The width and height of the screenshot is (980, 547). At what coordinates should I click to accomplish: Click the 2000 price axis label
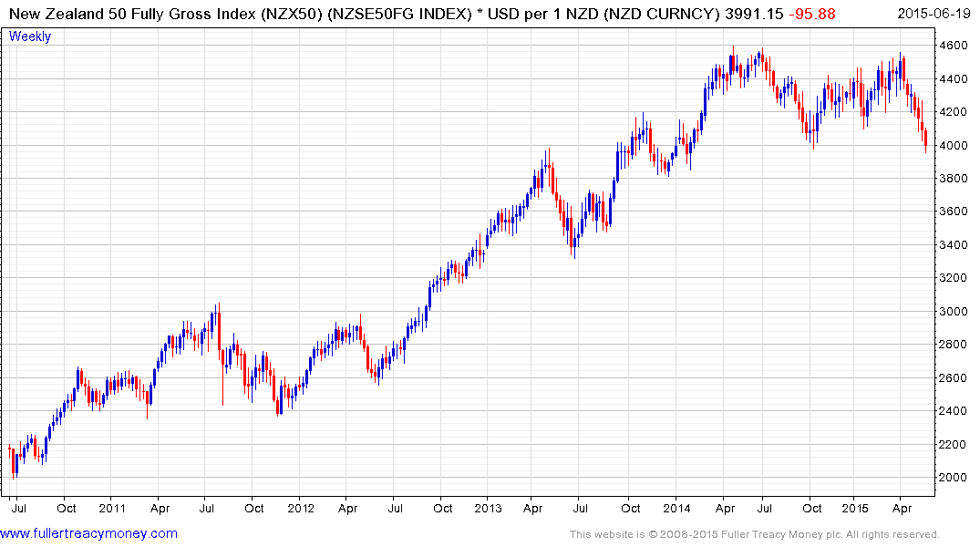[954, 478]
